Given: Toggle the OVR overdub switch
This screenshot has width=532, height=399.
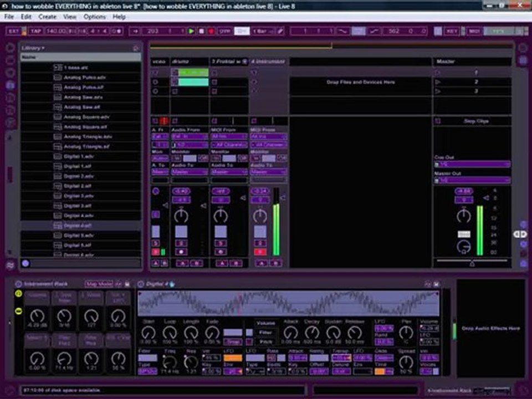Looking at the screenshot, I should point(224,31).
